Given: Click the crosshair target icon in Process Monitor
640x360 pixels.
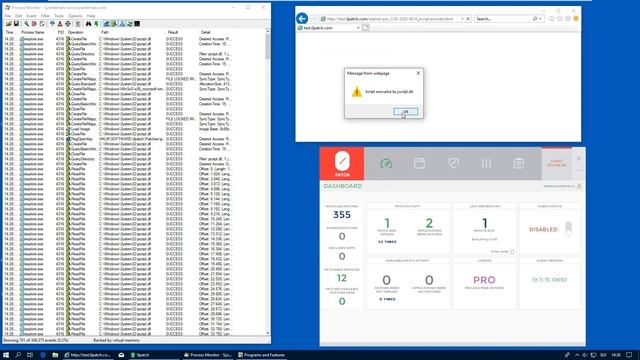Looking at the screenshot, I should click(68, 24).
